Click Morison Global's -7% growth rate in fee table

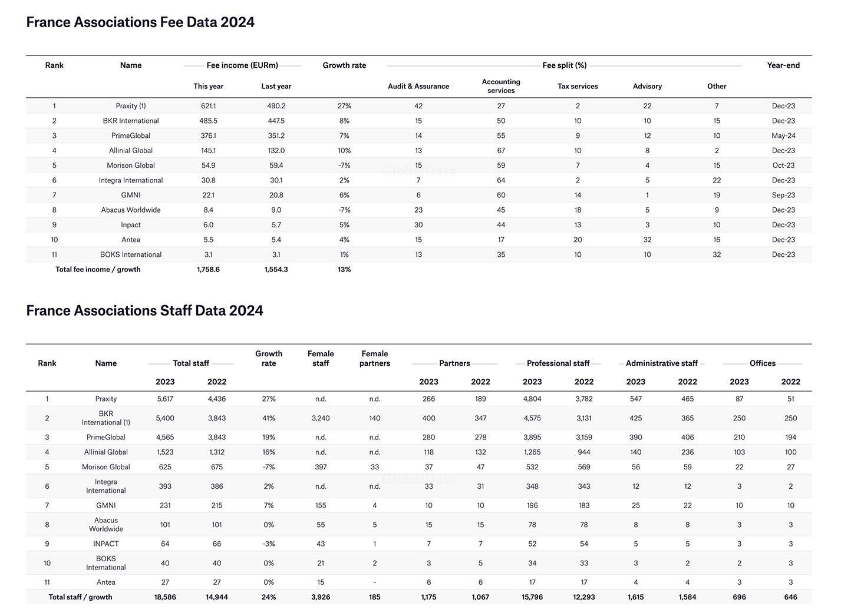point(344,165)
